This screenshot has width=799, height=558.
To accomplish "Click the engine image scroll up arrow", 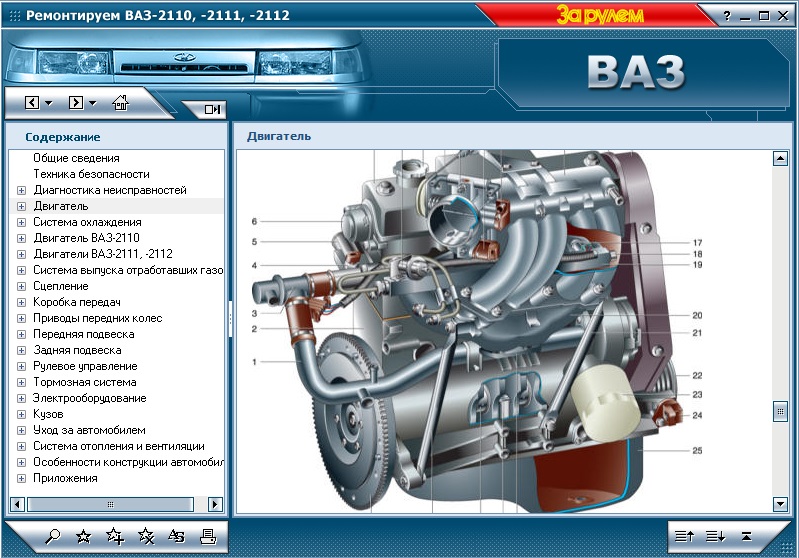I will tap(780, 159).
